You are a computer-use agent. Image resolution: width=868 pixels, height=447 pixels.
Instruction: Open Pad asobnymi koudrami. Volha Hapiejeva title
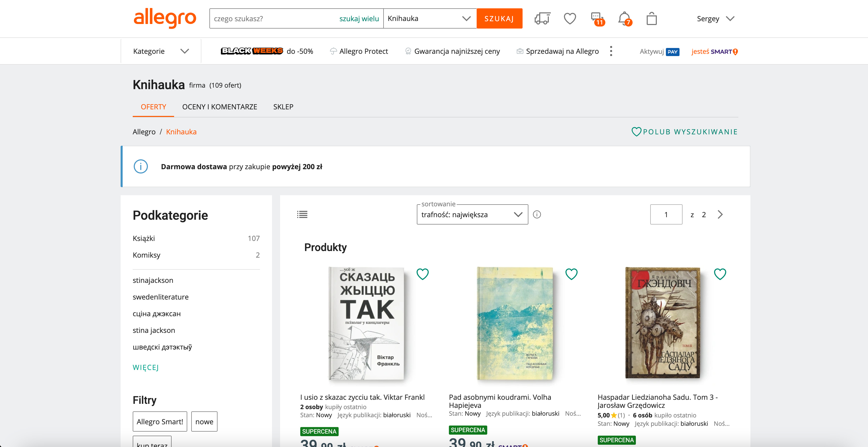(x=500, y=401)
